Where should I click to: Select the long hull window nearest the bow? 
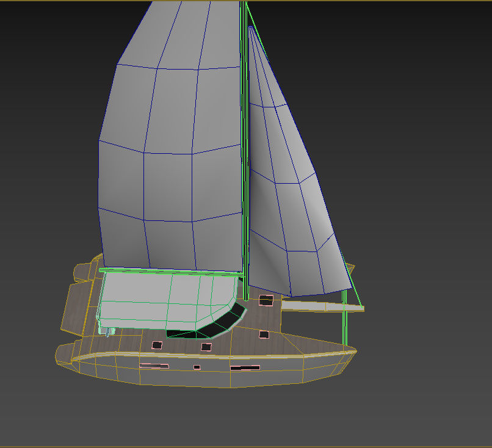[245, 367]
